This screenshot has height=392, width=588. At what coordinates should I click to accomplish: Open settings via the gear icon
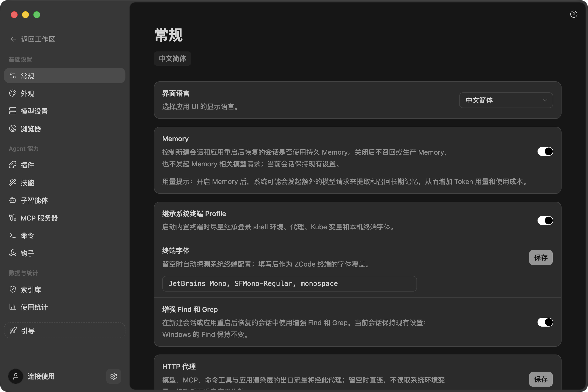[114, 376]
